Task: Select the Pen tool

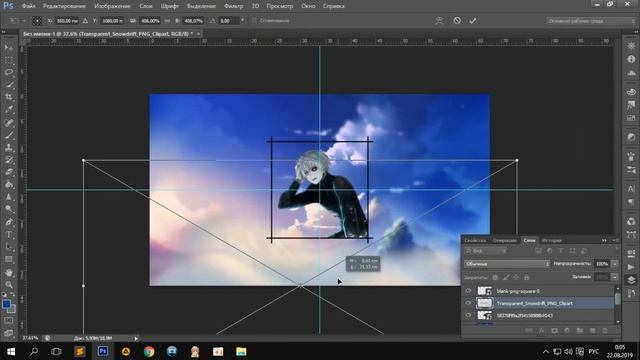Action: pyautogui.click(x=9, y=222)
